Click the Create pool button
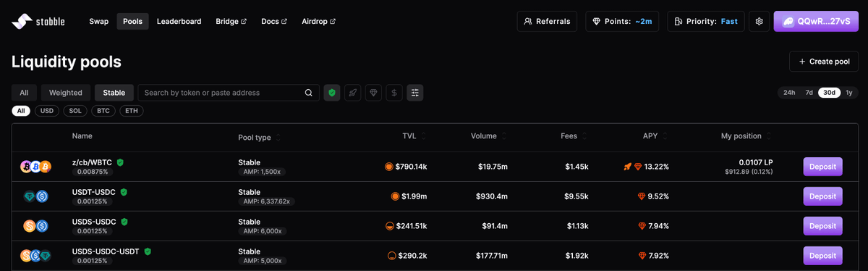The height and width of the screenshot is (271, 868). pos(824,62)
